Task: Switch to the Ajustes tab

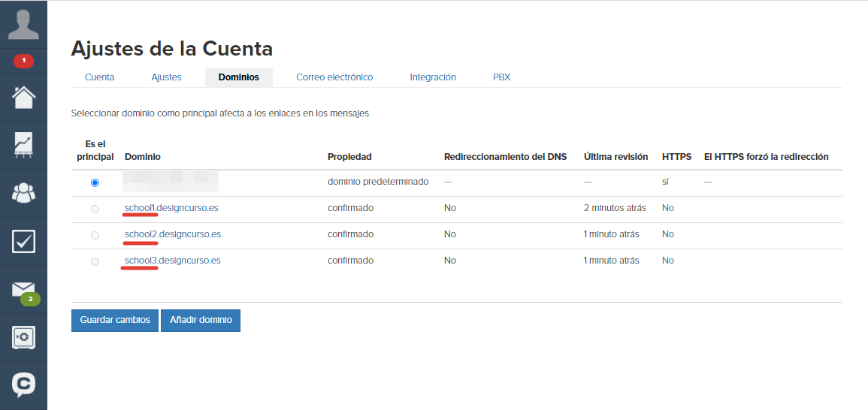Action: [166, 77]
